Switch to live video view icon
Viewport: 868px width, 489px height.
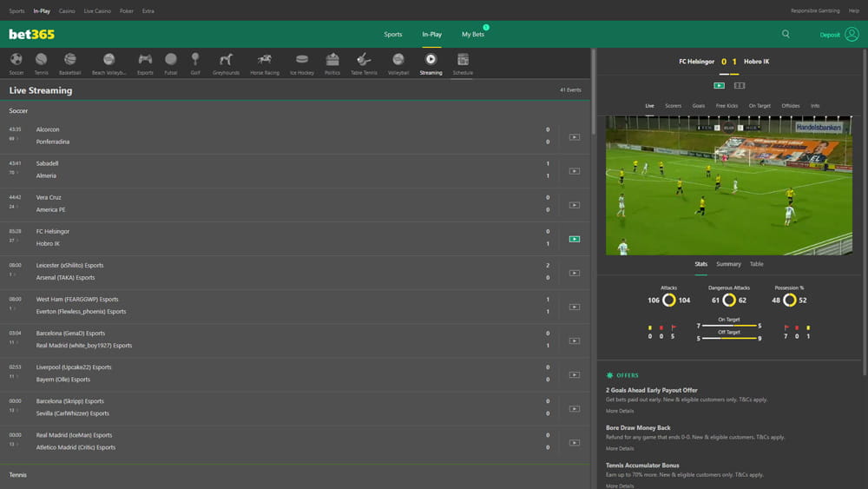point(719,85)
